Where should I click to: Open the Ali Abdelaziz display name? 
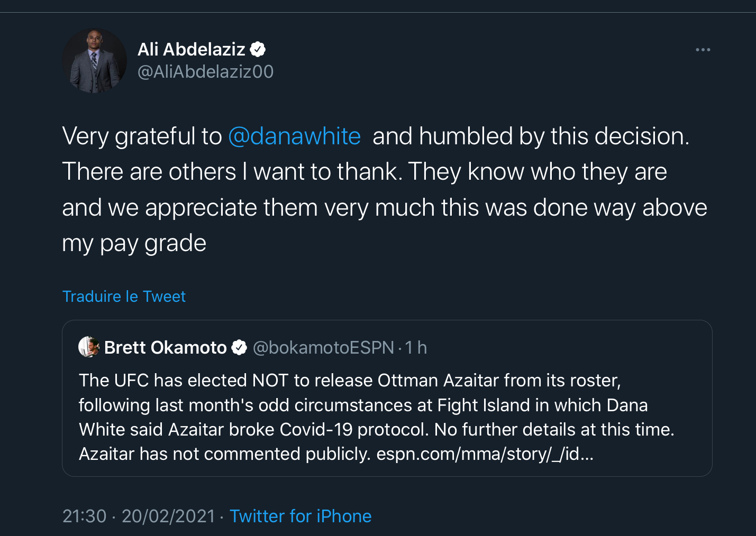pos(191,49)
